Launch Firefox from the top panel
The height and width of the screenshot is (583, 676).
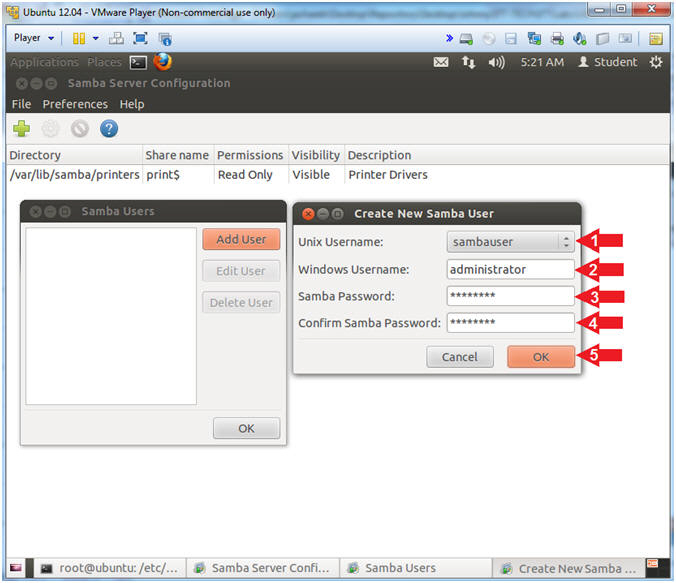(163, 62)
